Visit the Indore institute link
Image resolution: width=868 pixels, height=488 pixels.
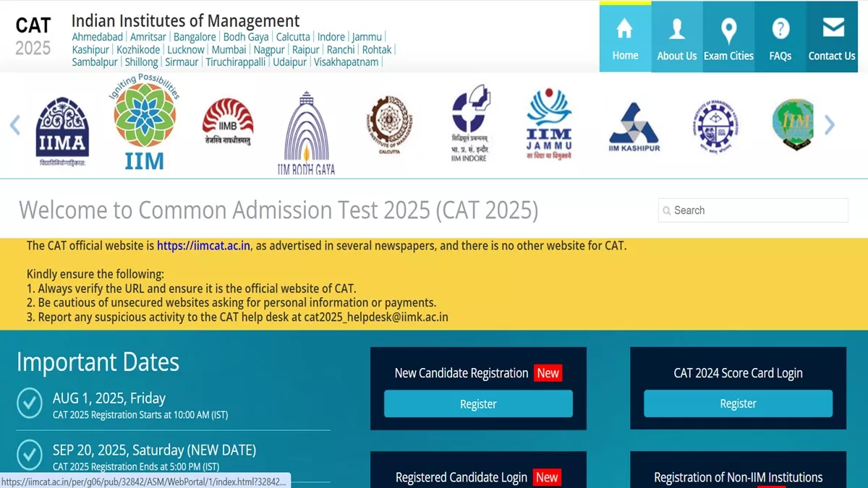(x=331, y=37)
